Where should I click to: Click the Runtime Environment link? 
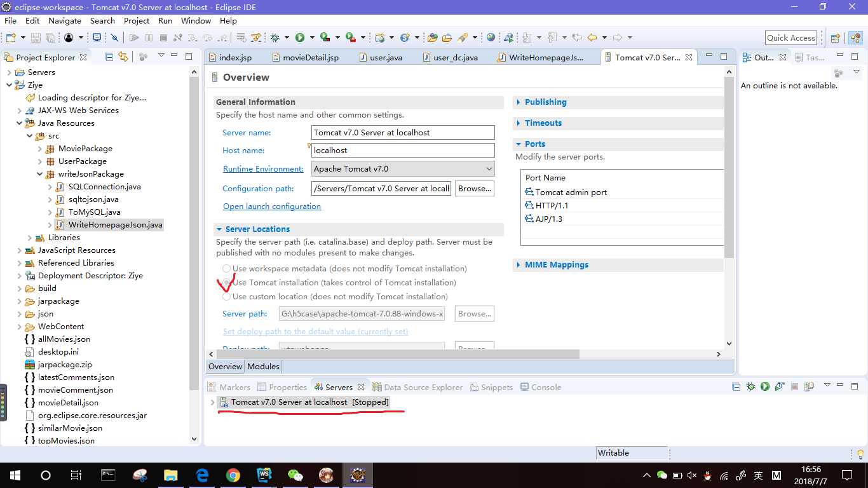(x=263, y=169)
